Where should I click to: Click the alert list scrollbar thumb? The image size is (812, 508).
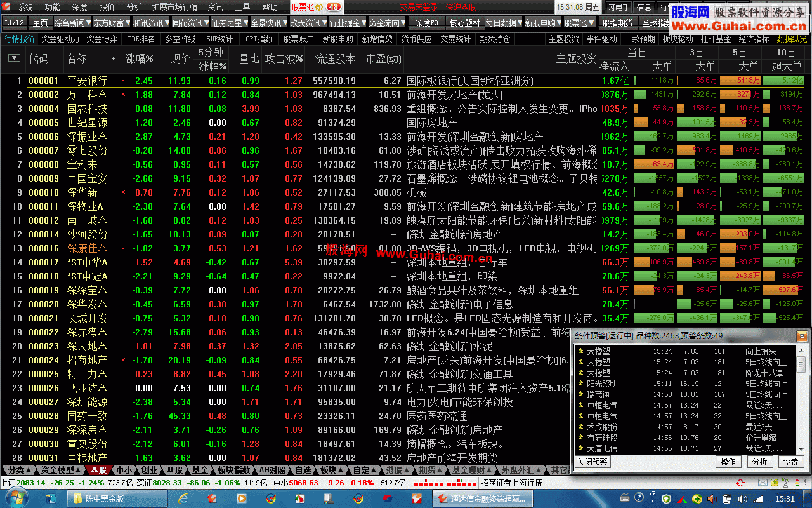coord(801,365)
